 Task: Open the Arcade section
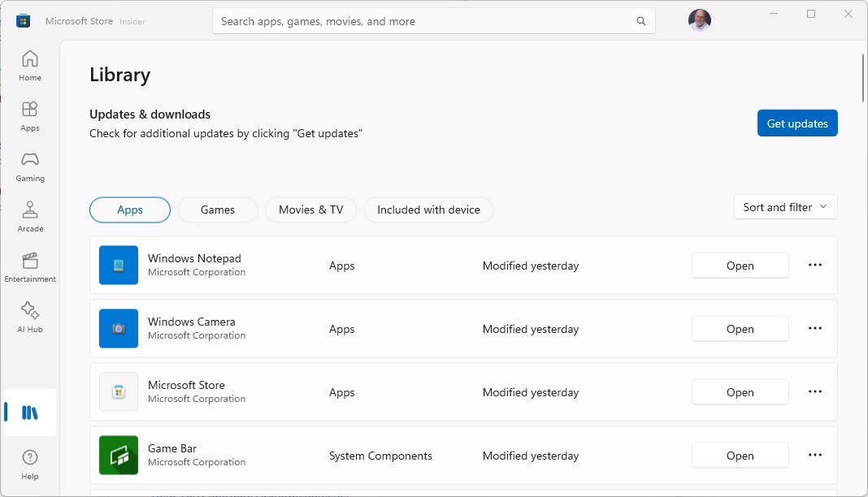30,217
